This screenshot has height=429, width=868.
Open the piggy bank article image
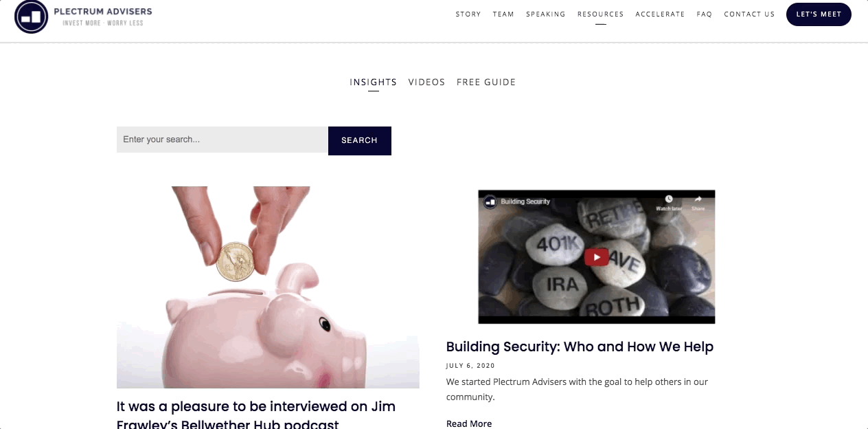[268, 287]
